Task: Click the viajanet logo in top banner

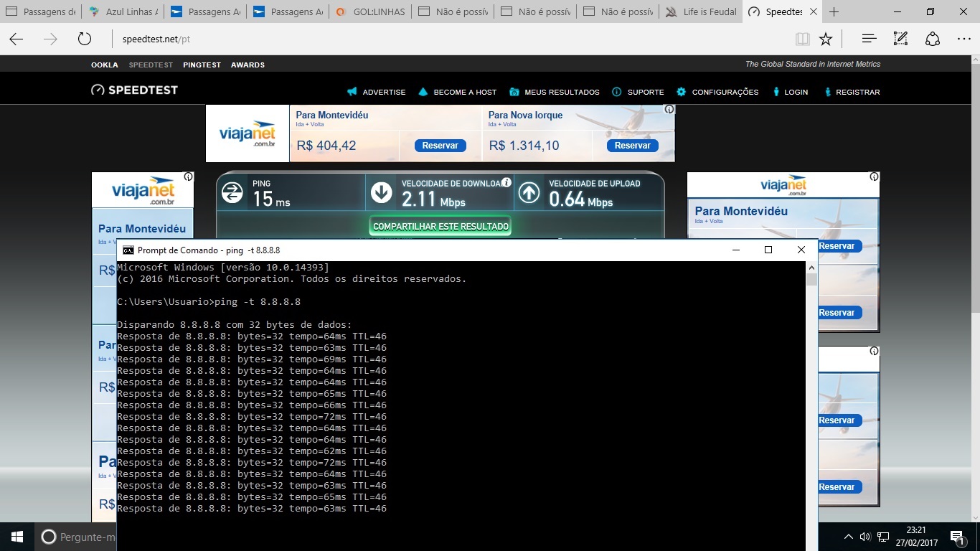Action: tap(248, 133)
